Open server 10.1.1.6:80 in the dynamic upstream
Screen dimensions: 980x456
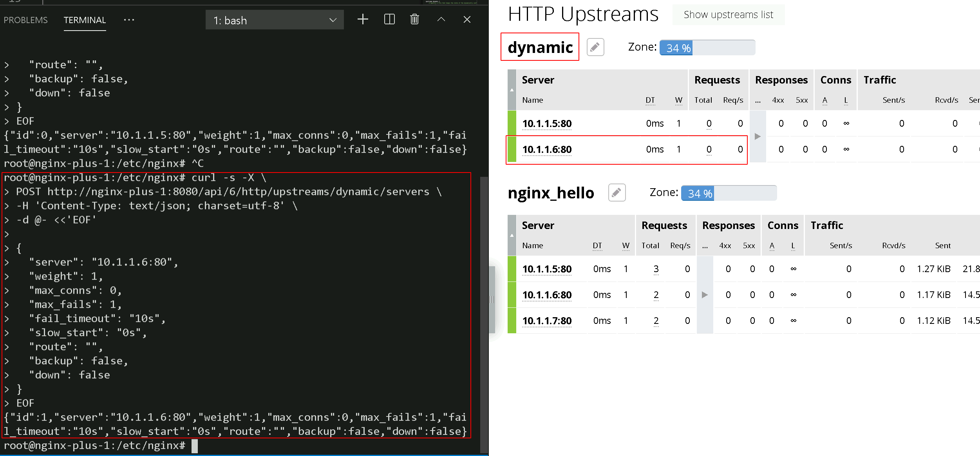(547, 150)
